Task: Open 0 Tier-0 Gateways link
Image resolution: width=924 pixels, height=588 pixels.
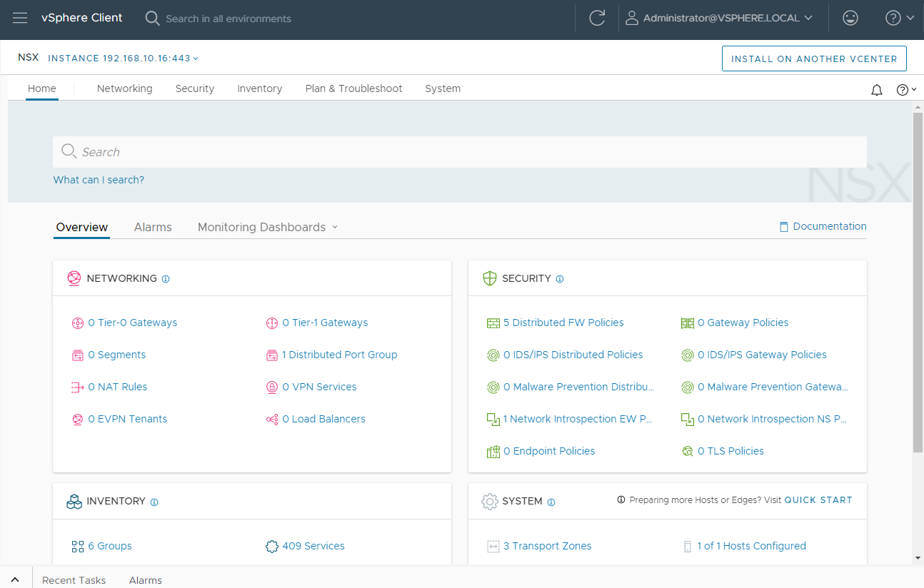Action: 133,323
